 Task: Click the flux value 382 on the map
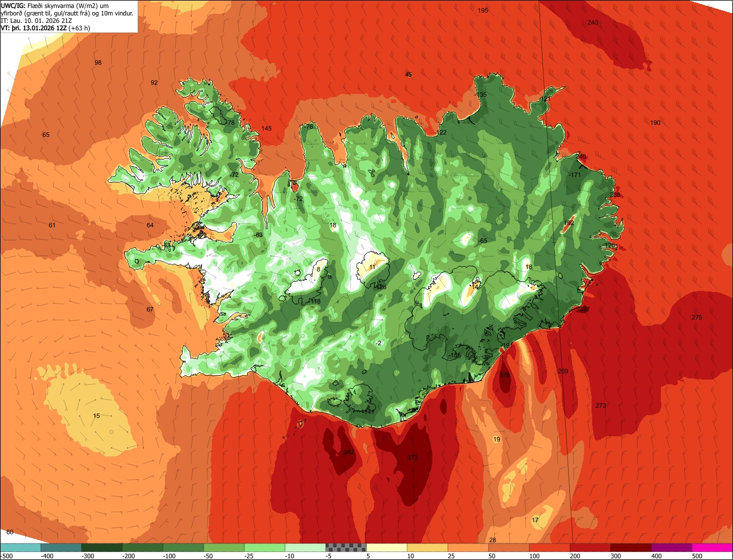(349, 452)
